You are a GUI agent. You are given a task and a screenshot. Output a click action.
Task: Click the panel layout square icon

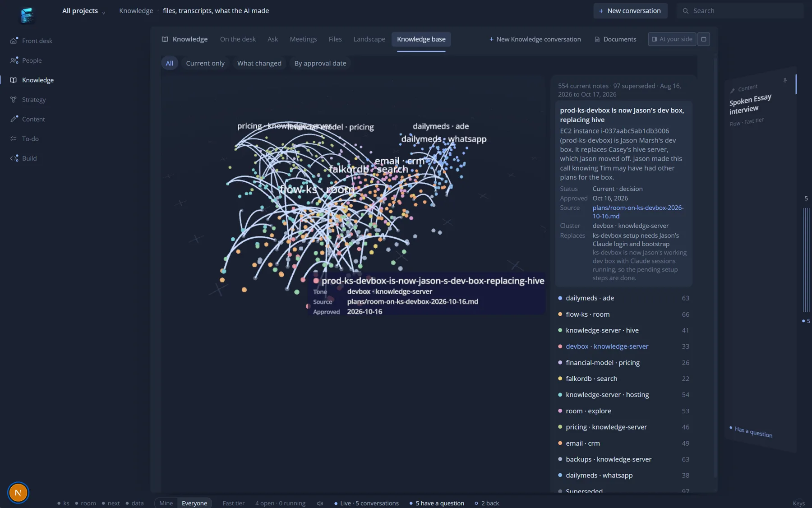pos(703,39)
